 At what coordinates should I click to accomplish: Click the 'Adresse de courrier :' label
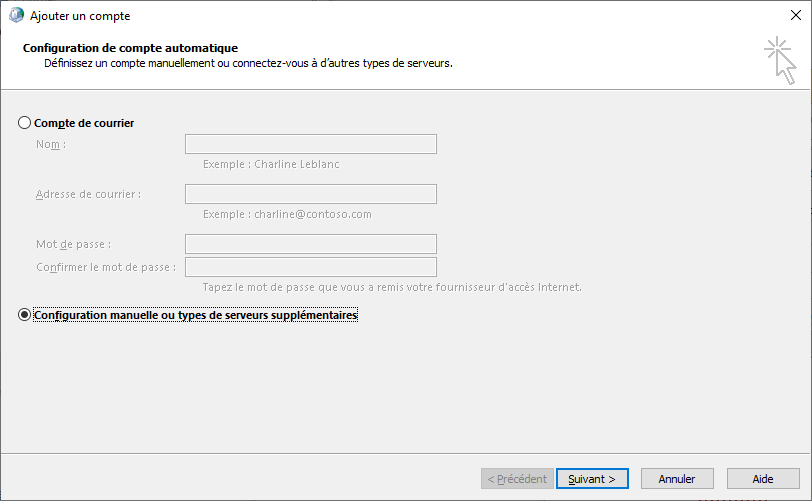pyautogui.click(x=88, y=194)
